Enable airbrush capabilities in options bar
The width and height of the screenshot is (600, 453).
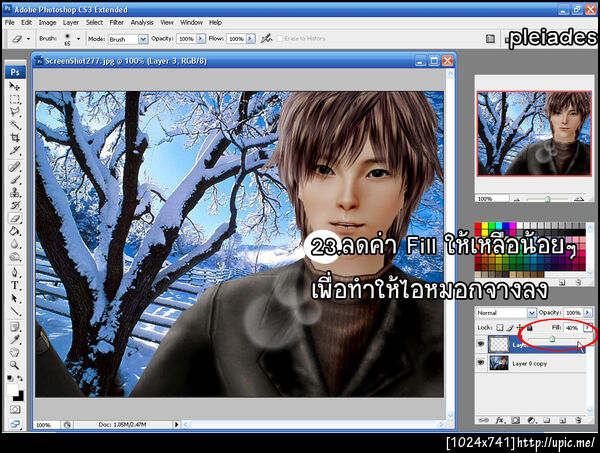tap(266, 38)
